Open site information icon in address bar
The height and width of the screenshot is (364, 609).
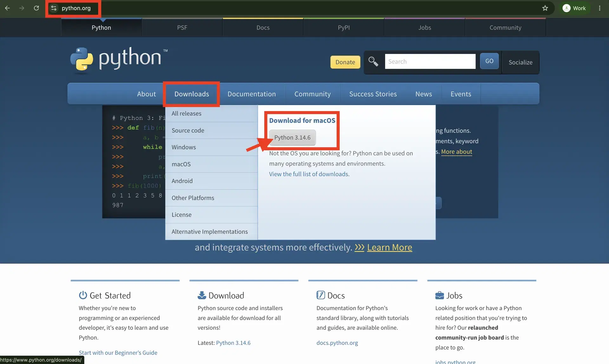pyautogui.click(x=54, y=8)
